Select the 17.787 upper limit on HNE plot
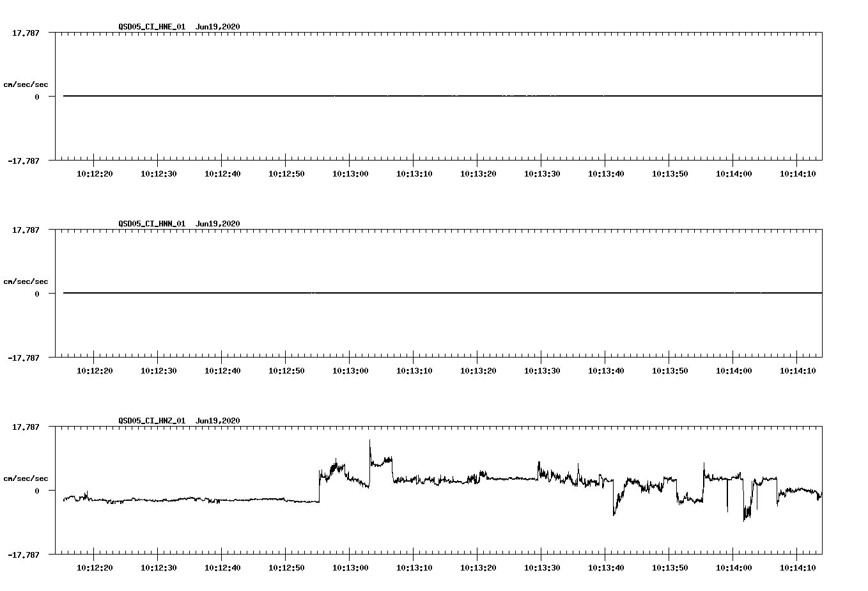Screen dimensions: 868x591 pos(26,33)
